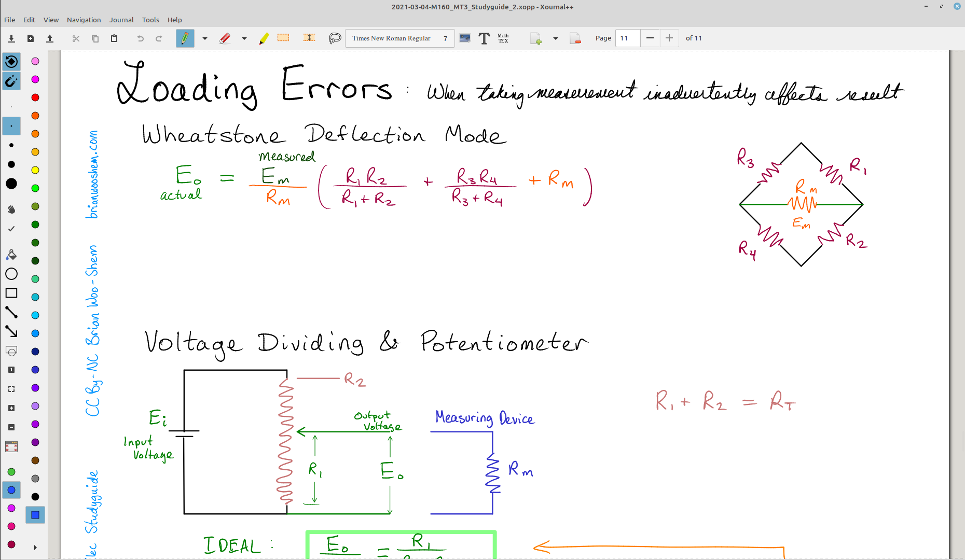
Task: Pick the red color swatch
Action: [35, 97]
